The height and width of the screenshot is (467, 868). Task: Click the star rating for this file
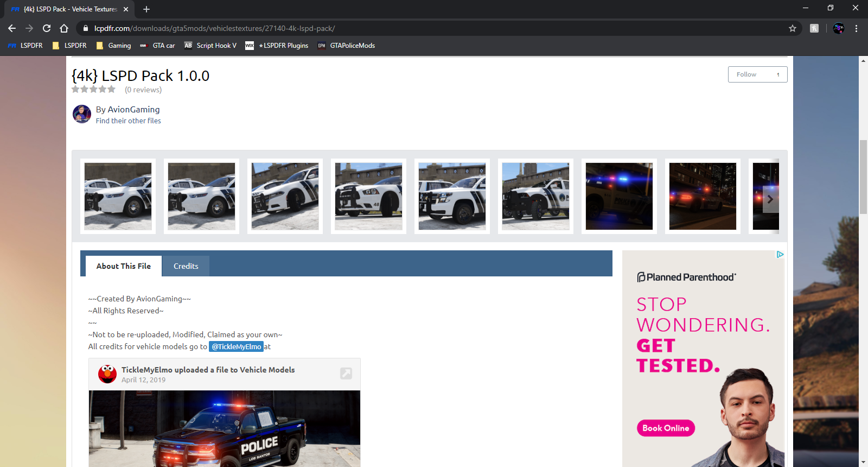tap(93, 89)
